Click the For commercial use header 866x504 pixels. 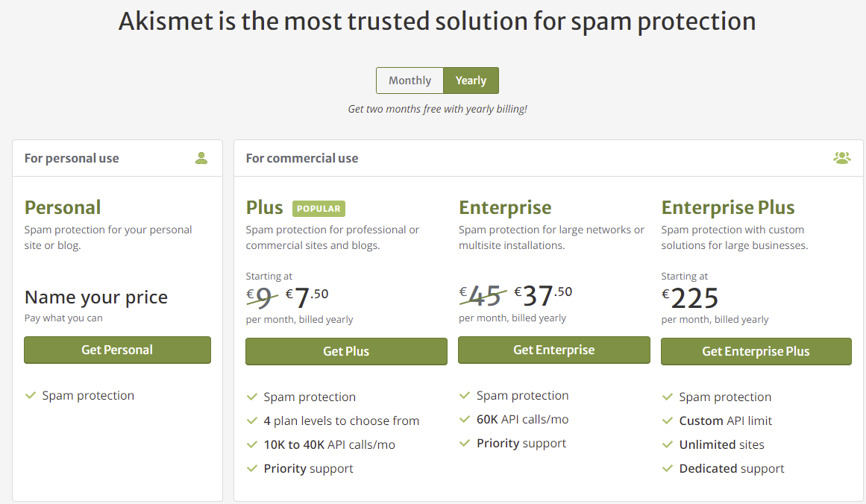[x=302, y=158]
